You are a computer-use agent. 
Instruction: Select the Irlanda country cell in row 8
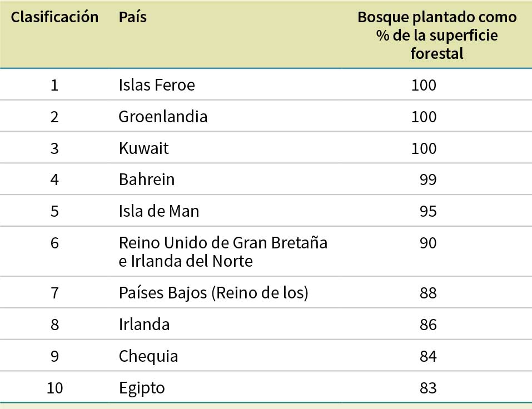144,325
